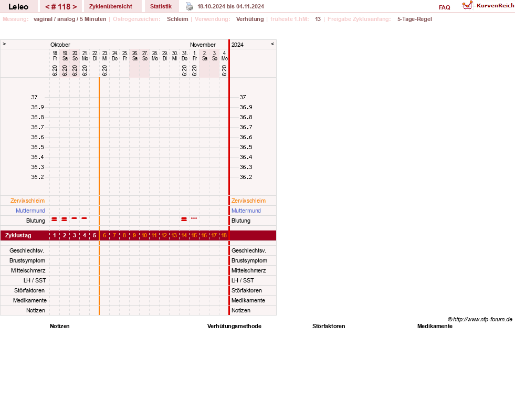Viewport: 515px width, 420px height.
Task: Click the bold Störfaktoren heading below the chart
Action: pyautogui.click(x=329, y=326)
